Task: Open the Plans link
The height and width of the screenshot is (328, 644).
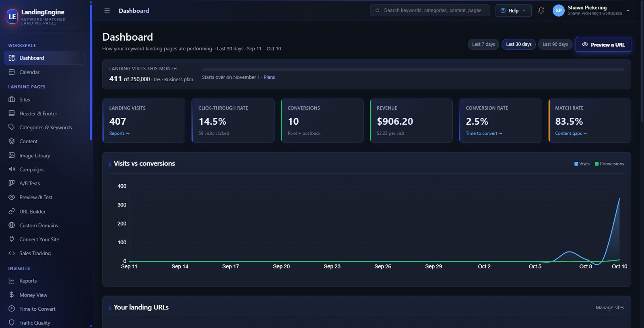Action: click(269, 77)
